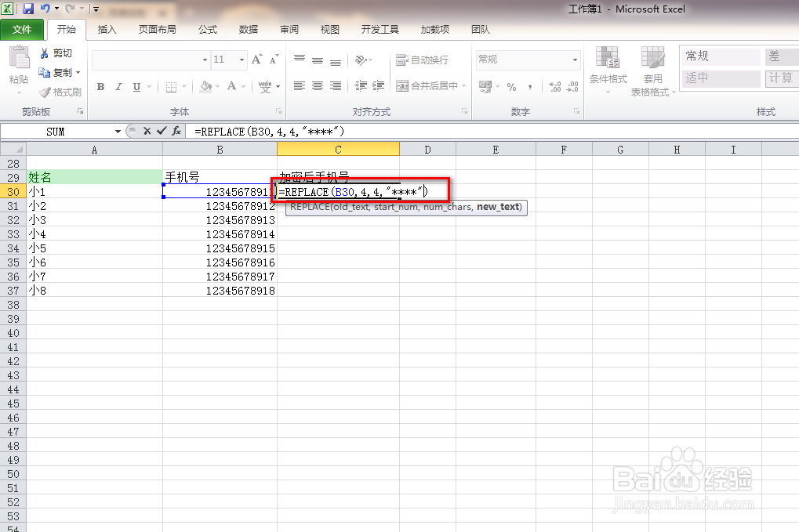Screen dimensions: 799x532
Task: Switch to the Formulas (公式) tab
Action: click(208, 30)
